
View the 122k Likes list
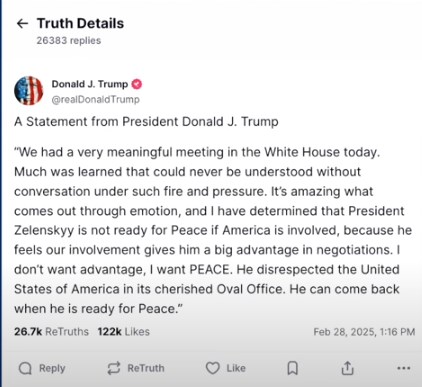coord(124,332)
